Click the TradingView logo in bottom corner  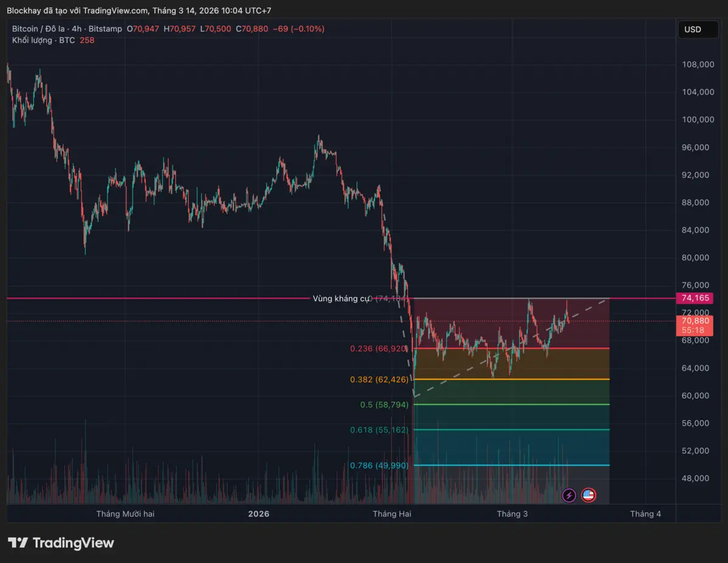coord(60,542)
